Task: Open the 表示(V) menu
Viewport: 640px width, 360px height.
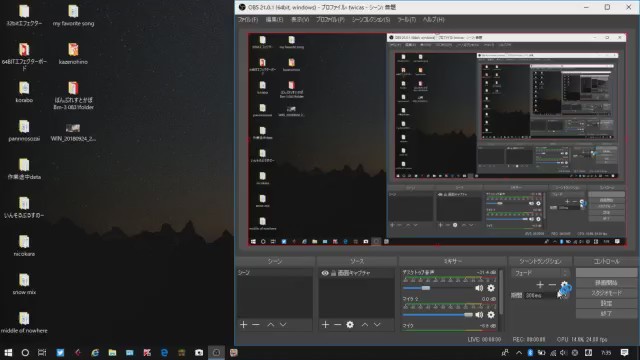Action: point(300,20)
